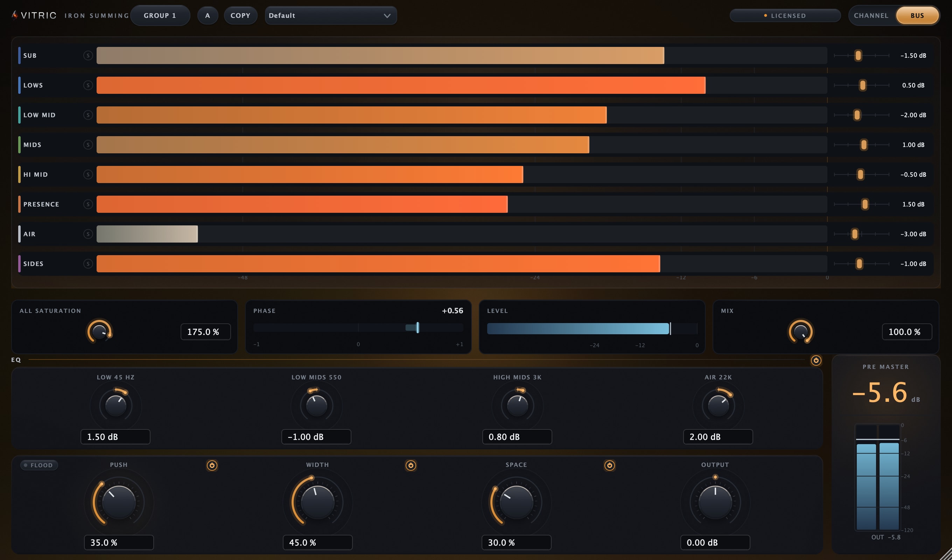Click the 30.0 % space value field
The image size is (952, 560).
516,542
